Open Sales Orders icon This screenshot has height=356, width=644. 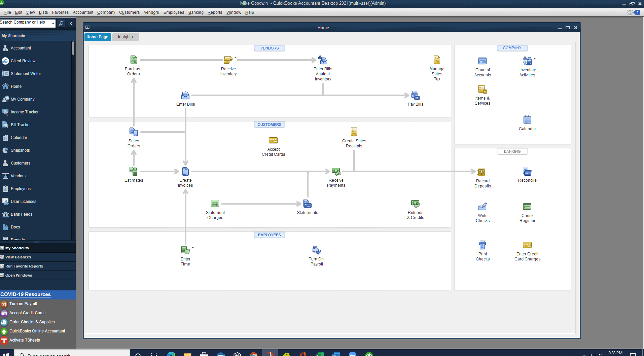point(134,132)
